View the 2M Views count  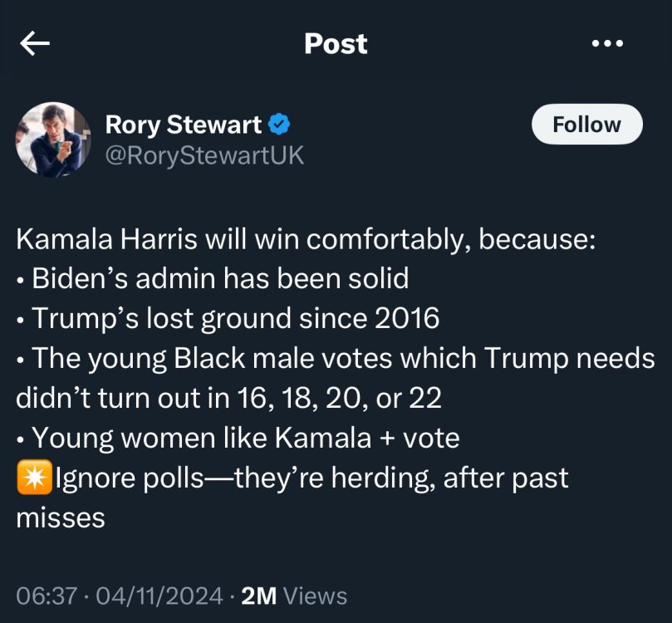tap(293, 596)
